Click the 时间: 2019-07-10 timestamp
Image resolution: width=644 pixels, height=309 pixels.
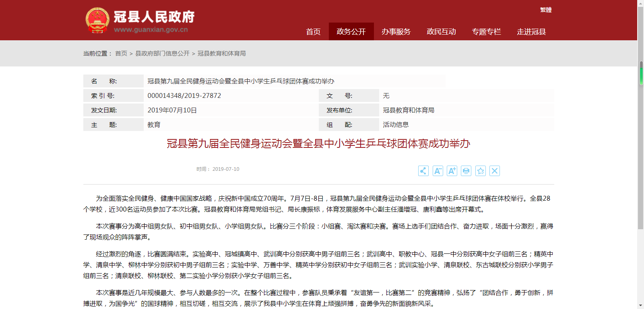point(218,169)
